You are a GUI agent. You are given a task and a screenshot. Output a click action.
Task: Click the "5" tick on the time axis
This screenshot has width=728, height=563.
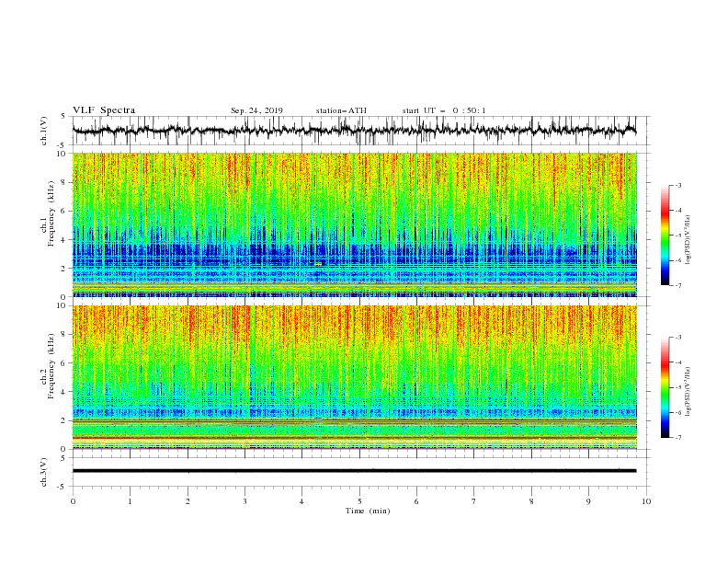coord(359,501)
